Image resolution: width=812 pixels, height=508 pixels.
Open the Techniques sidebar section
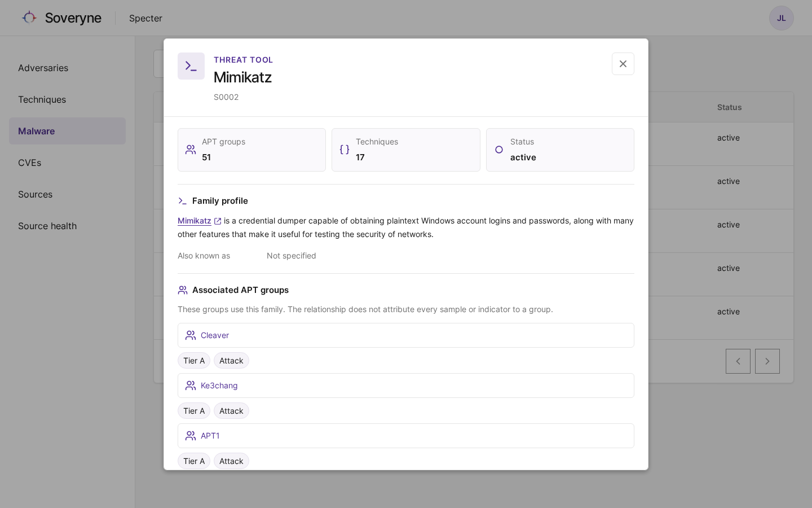pyautogui.click(x=67, y=99)
